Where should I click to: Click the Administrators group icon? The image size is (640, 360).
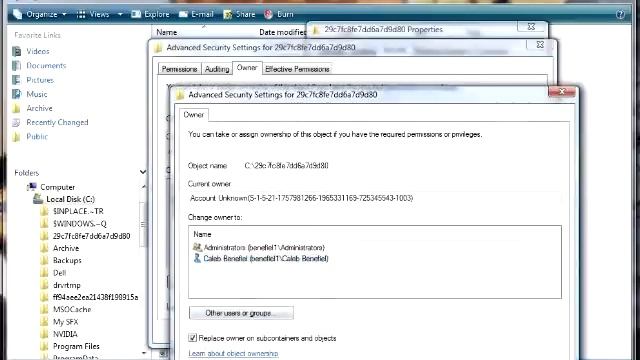pyautogui.click(x=197, y=247)
